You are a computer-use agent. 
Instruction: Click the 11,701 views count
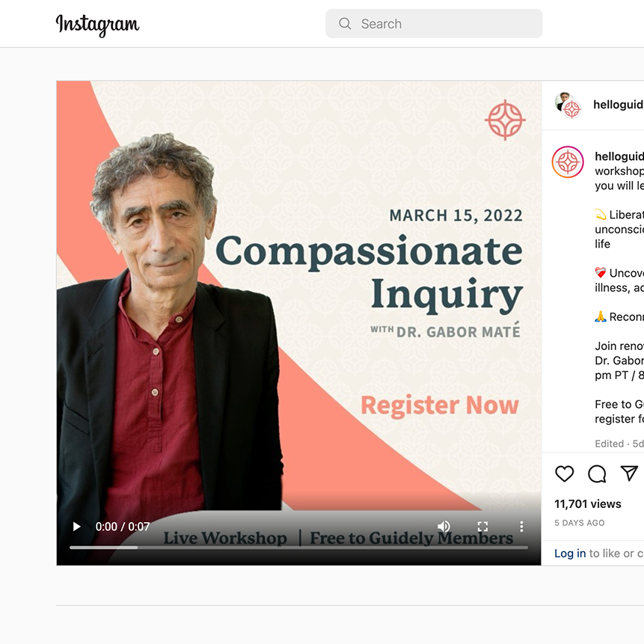pyautogui.click(x=587, y=504)
